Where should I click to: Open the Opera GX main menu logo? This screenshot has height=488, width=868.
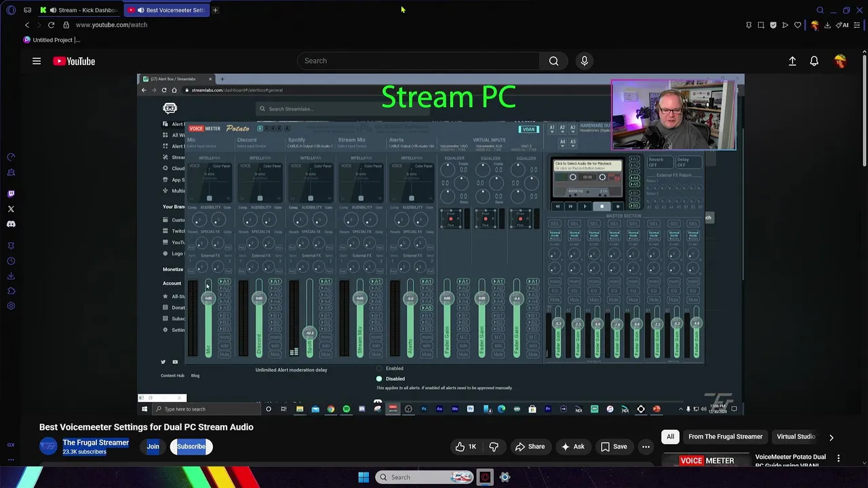[11, 10]
